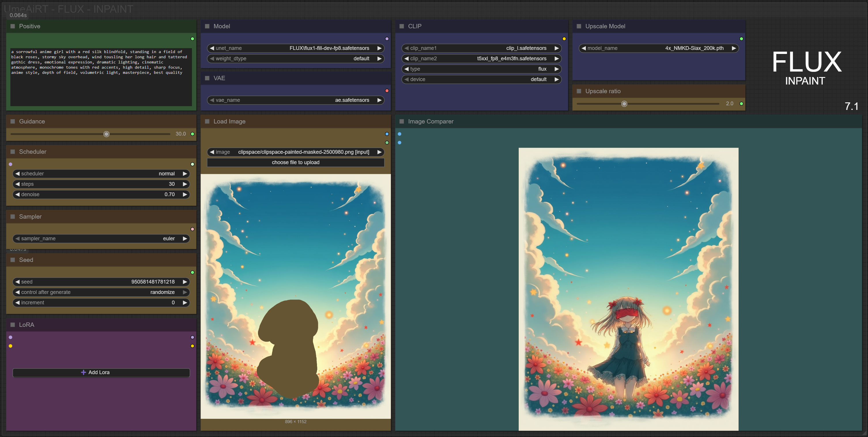
Task: Collapse the Positive node via its square
Action: point(13,26)
